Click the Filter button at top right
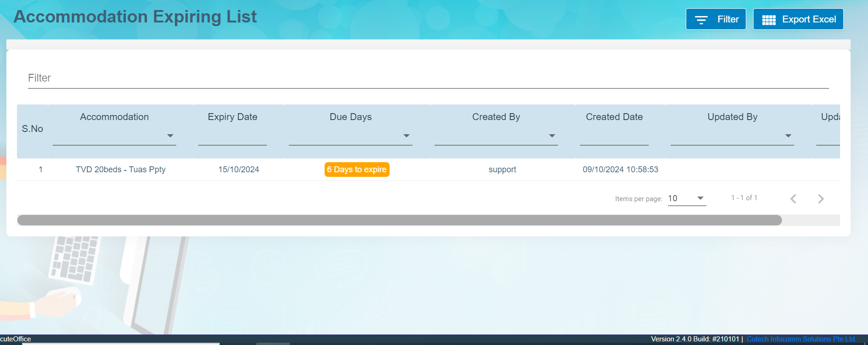The width and height of the screenshot is (868, 345). (716, 19)
